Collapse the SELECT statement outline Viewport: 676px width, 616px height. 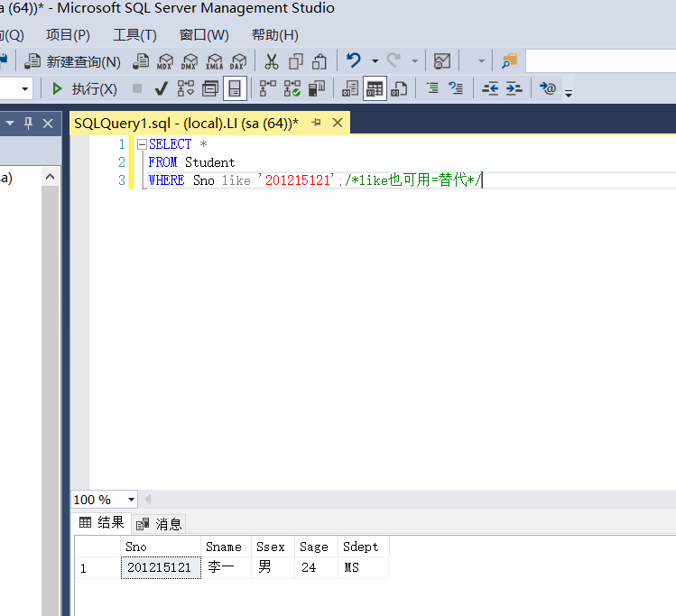tap(142, 144)
